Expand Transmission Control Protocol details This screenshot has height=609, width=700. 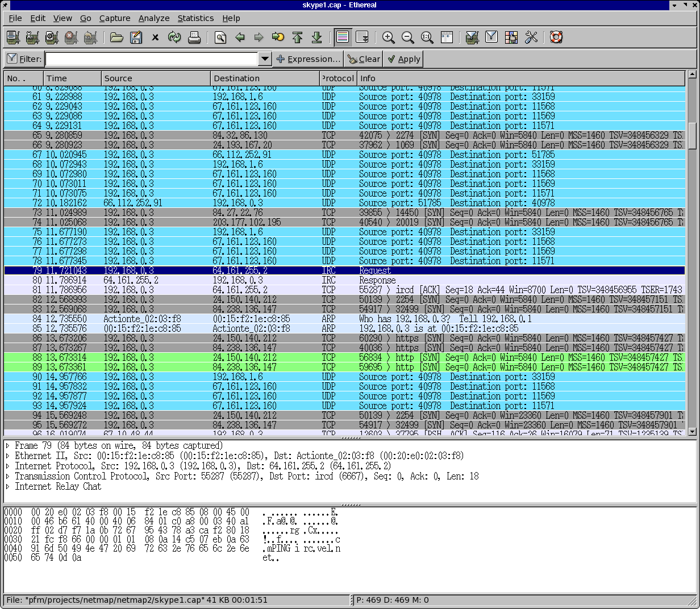(x=8, y=477)
